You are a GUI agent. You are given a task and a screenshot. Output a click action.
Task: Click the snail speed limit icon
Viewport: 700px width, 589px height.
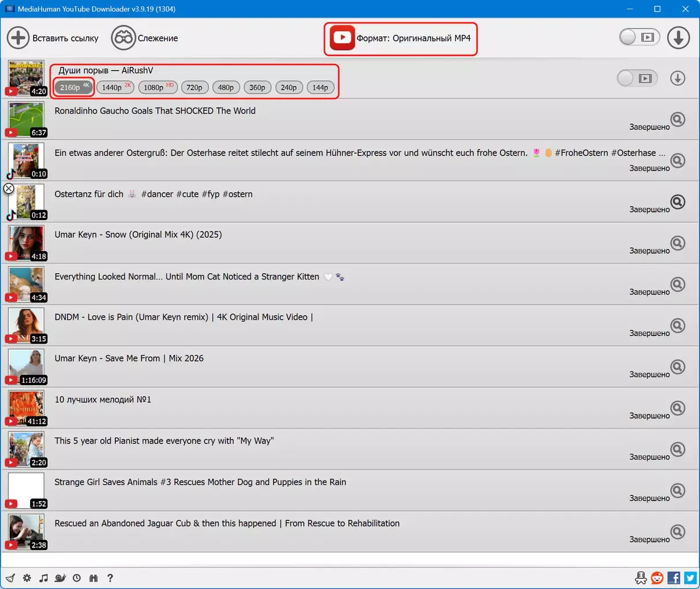click(60, 578)
